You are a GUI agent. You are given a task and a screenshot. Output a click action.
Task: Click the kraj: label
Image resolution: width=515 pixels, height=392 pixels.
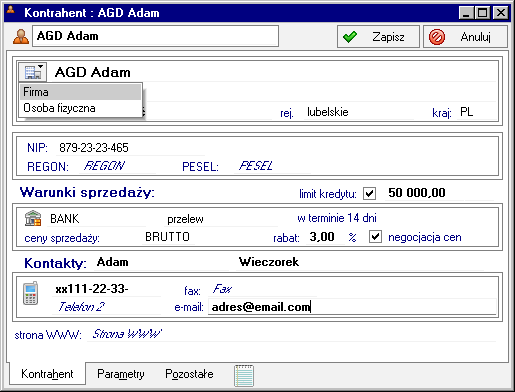(442, 113)
